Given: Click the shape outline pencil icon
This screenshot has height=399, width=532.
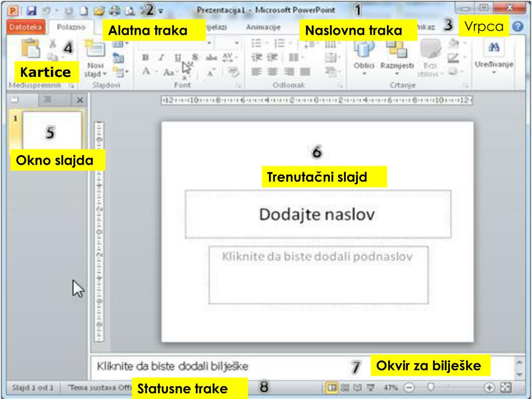Looking at the screenshot, I should [453, 58].
